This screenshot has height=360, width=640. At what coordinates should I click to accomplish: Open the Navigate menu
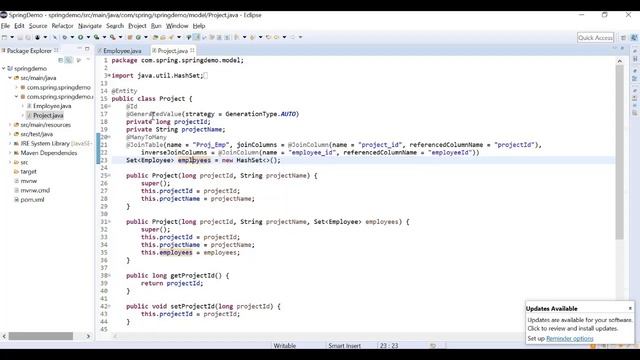pyautogui.click(x=90, y=26)
